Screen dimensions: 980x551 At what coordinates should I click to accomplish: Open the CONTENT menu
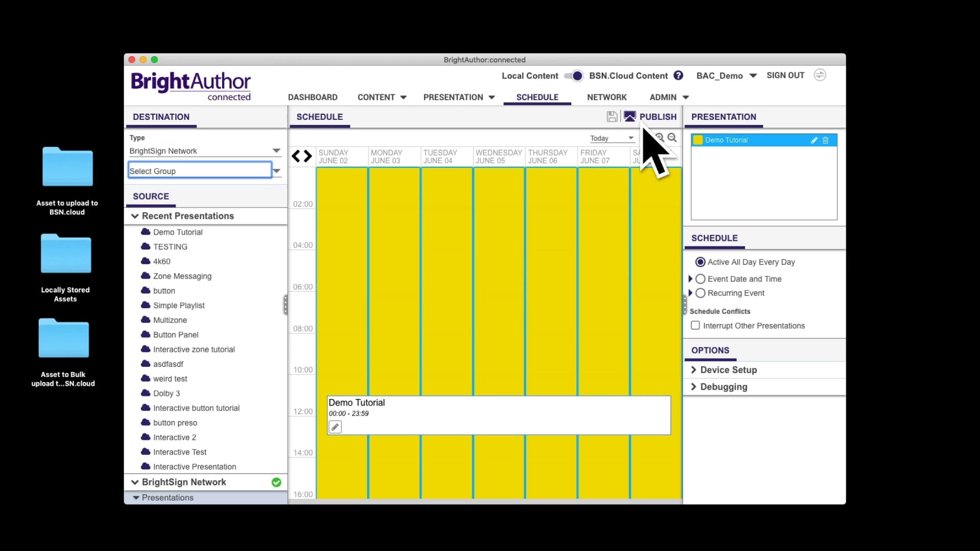pyautogui.click(x=382, y=97)
